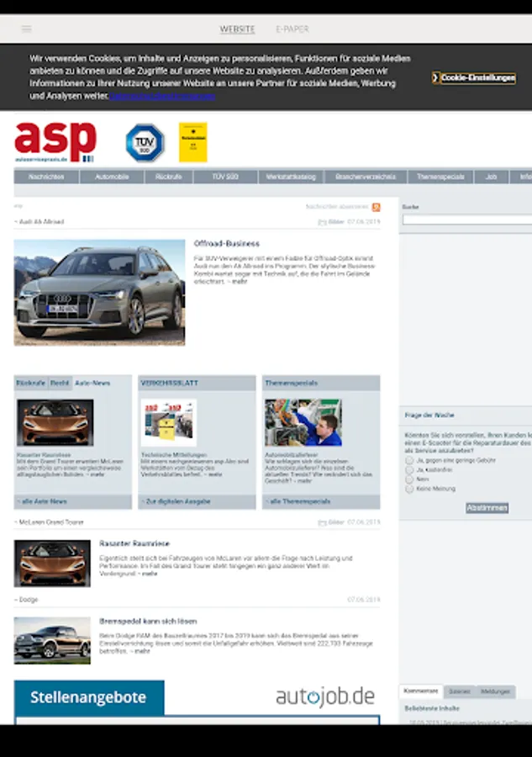Switch to the Meldungen tab
Viewport: 532px width, 757px height.
point(495,692)
